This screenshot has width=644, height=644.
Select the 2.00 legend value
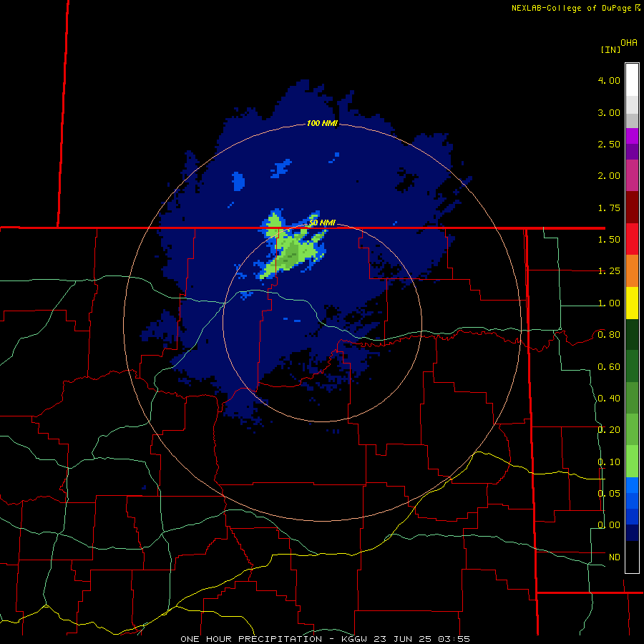coord(609,176)
